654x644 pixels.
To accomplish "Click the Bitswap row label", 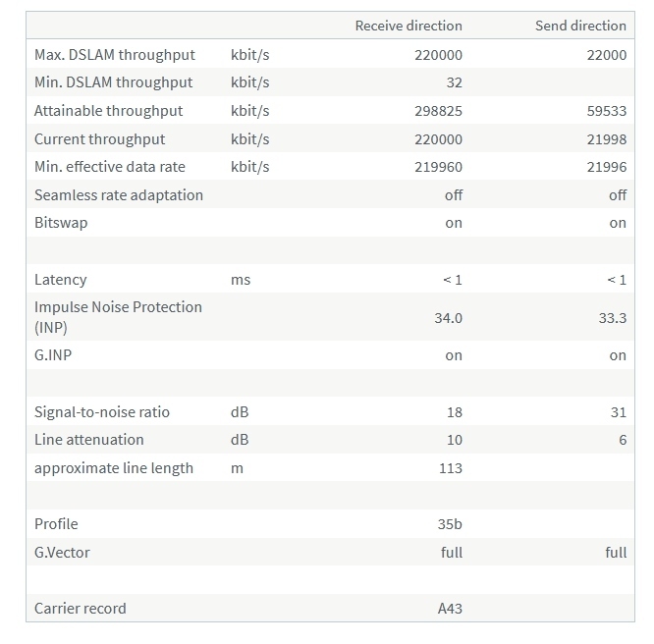I will [x=61, y=223].
